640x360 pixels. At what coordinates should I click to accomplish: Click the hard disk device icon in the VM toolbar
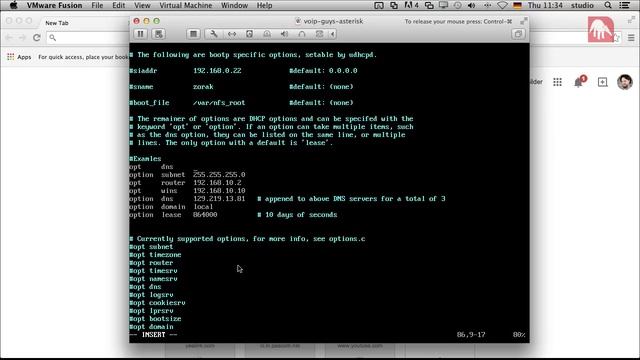[249, 34]
